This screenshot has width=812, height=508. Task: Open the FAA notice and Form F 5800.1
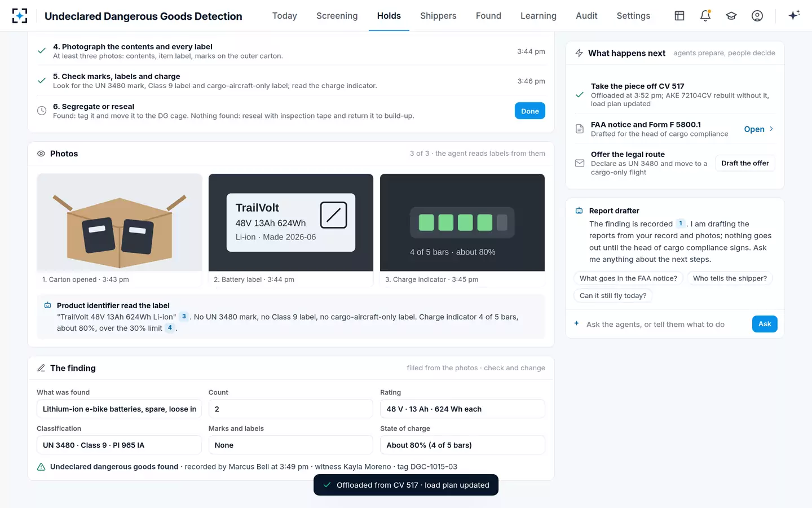tap(758, 129)
